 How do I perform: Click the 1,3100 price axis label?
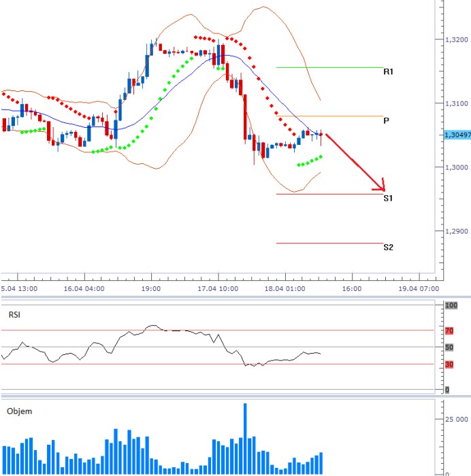pyautogui.click(x=457, y=104)
